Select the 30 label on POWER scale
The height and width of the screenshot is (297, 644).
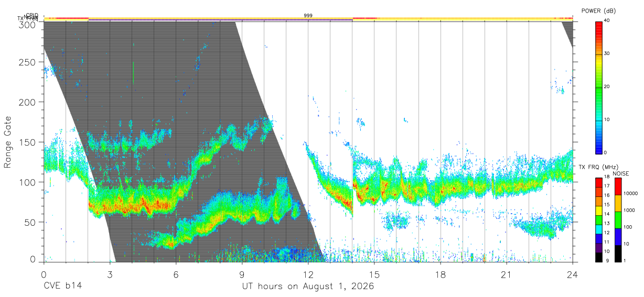(607, 54)
